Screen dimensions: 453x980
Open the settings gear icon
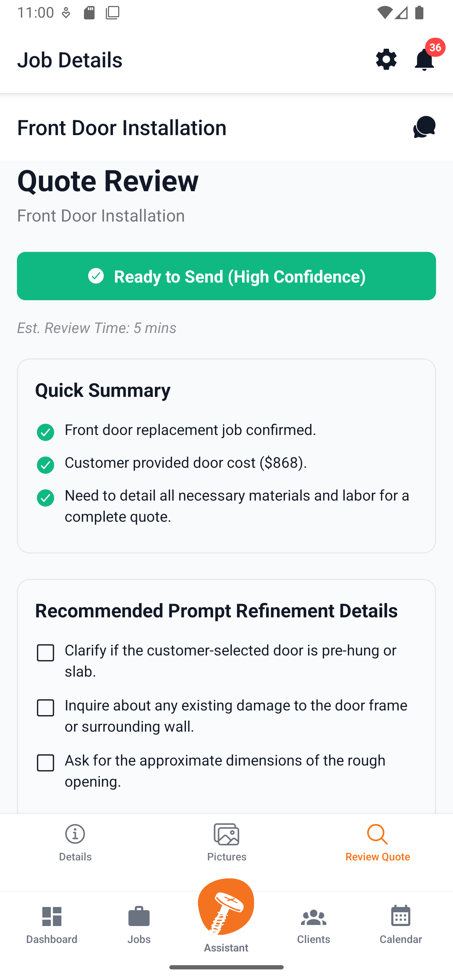pyautogui.click(x=386, y=59)
